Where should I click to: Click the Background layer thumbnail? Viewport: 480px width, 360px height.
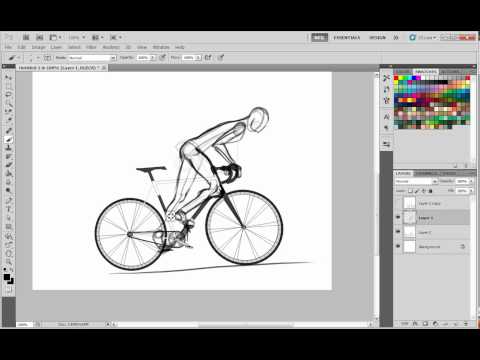click(410, 247)
